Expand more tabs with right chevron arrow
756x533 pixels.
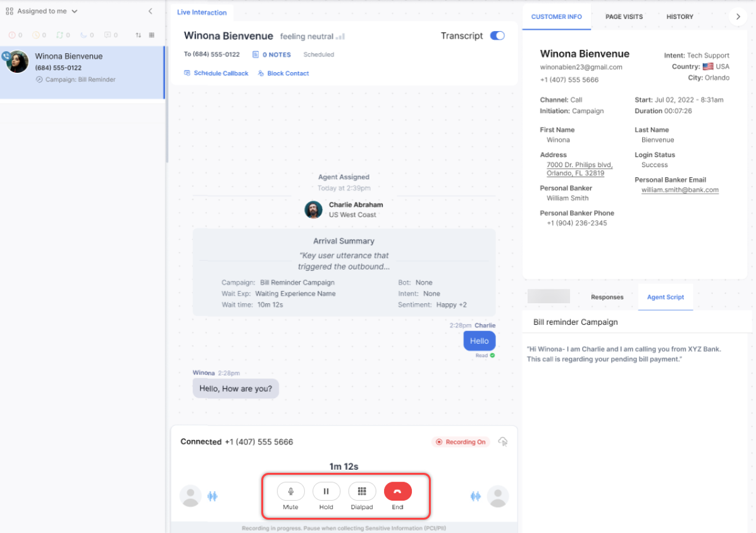(738, 16)
